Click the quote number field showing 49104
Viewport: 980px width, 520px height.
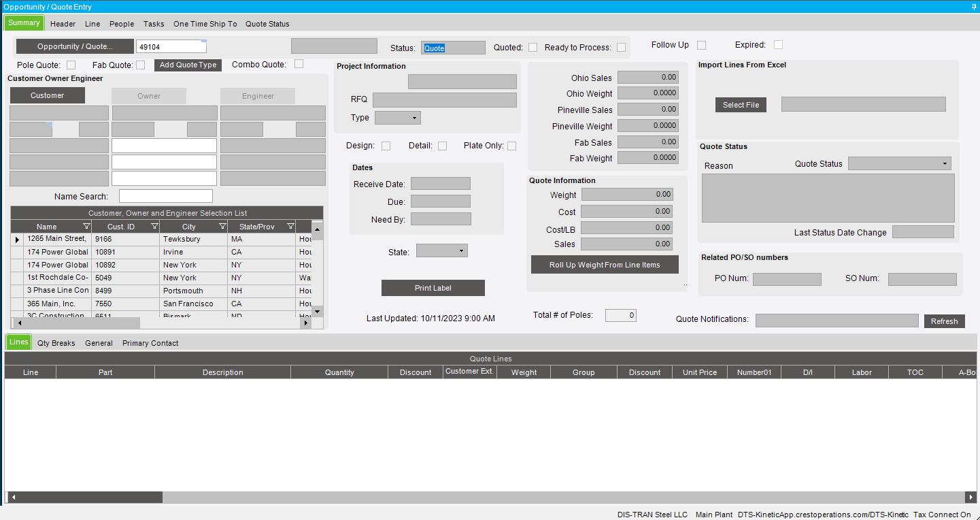point(171,47)
